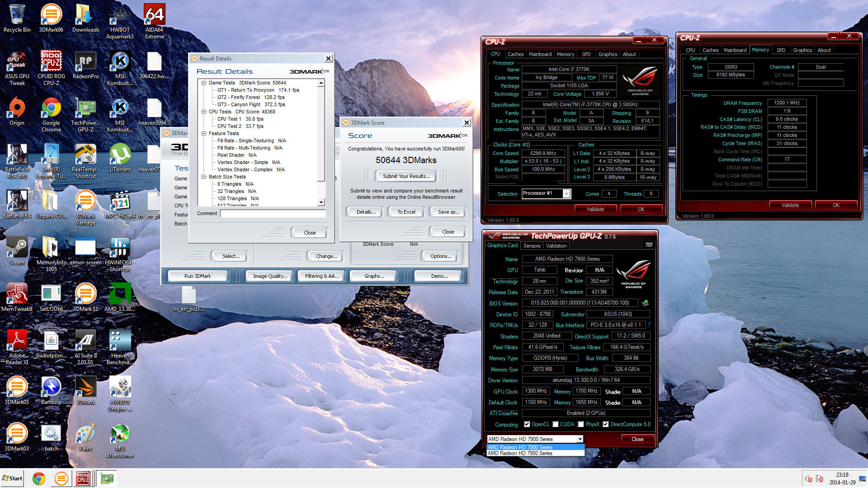Click the Result Details scrollbar down arrow
The image size is (868, 488).
(321, 202)
